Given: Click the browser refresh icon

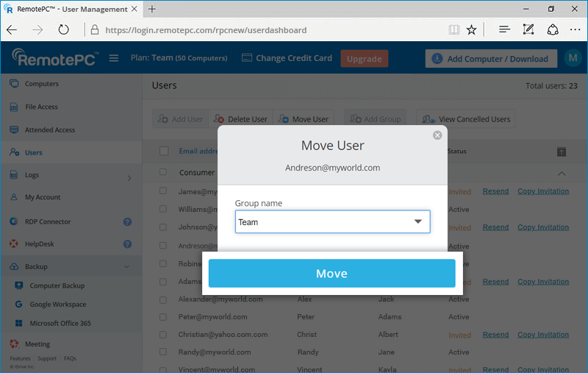Looking at the screenshot, I should 63,30.
